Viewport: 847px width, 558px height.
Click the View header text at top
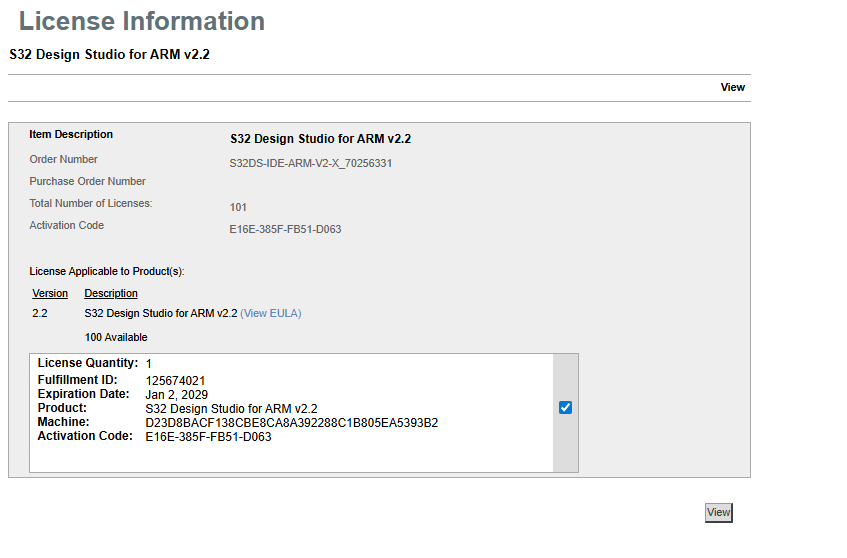point(732,87)
